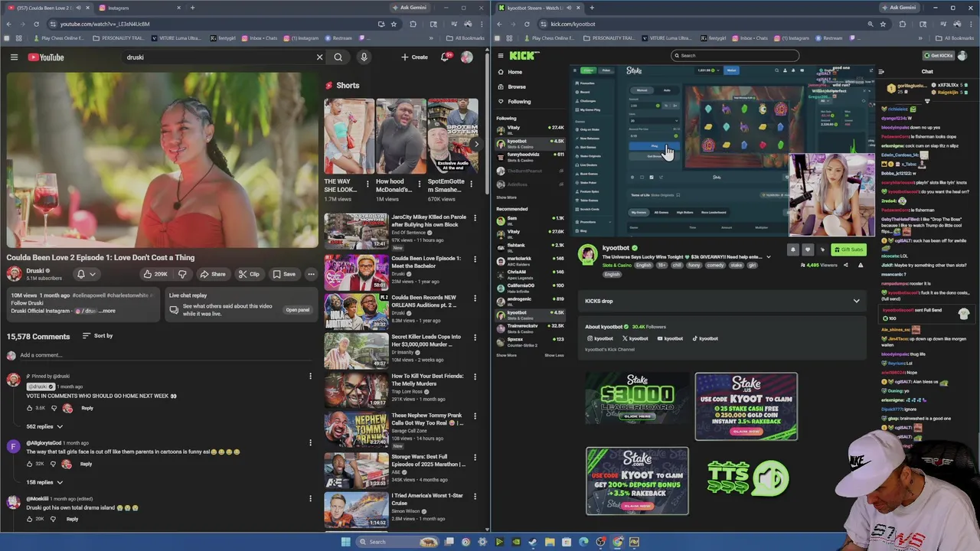Open kyootbot TikTok link

705,338
